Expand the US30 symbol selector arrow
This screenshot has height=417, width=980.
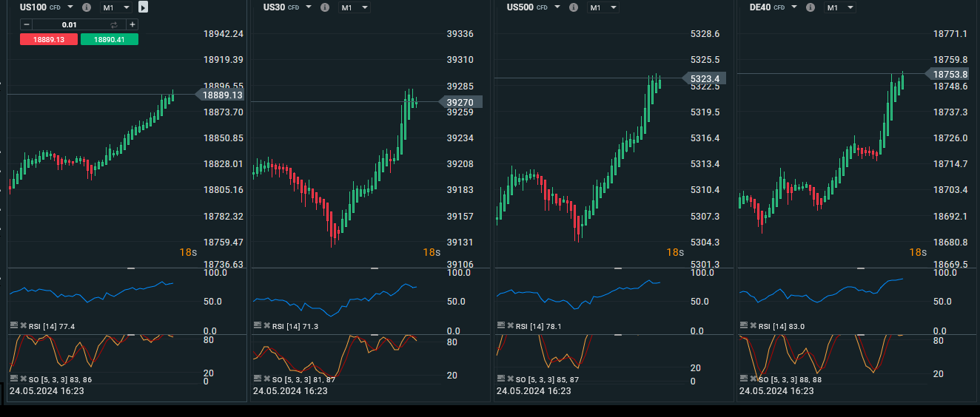pos(309,7)
